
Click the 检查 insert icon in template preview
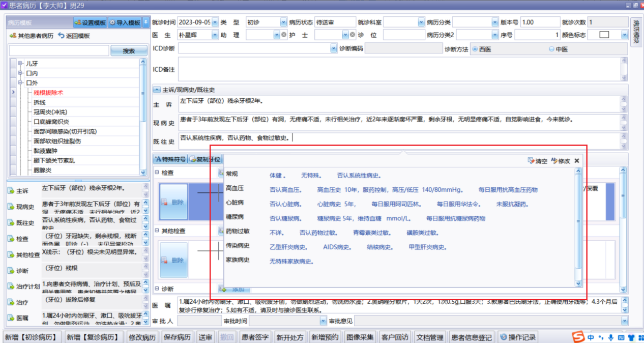pyautogui.click(x=11, y=239)
